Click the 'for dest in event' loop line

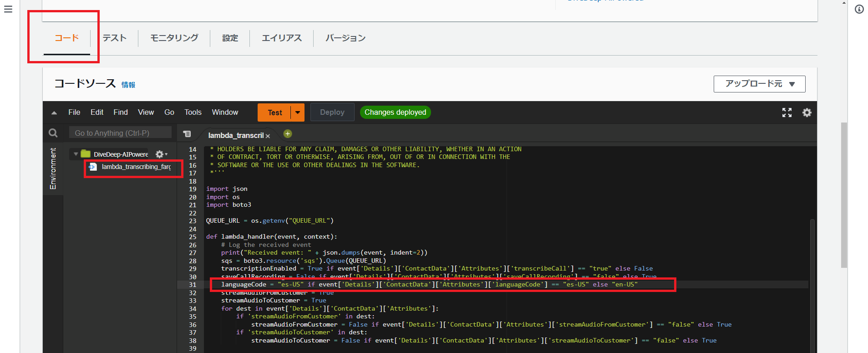[x=330, y=309]
